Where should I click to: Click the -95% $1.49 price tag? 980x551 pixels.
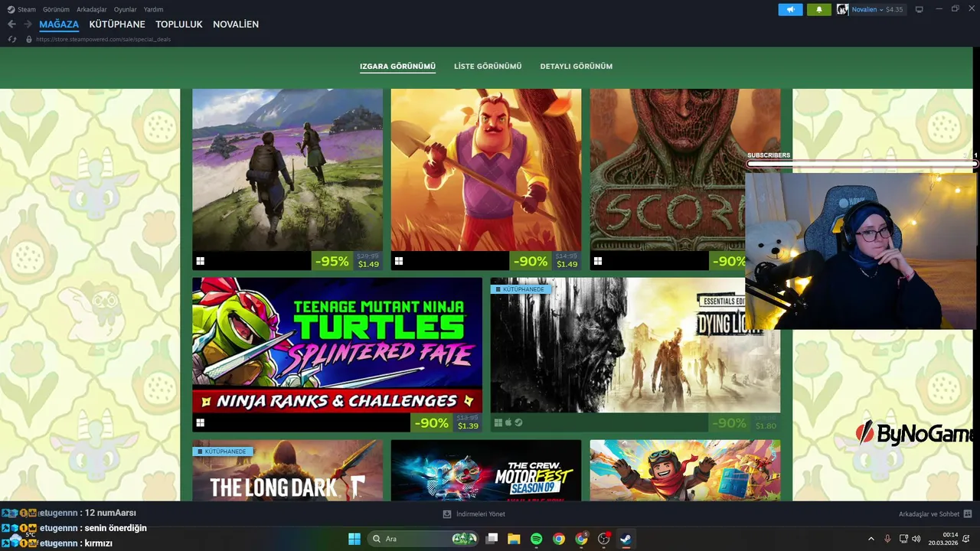coord(348,261)
